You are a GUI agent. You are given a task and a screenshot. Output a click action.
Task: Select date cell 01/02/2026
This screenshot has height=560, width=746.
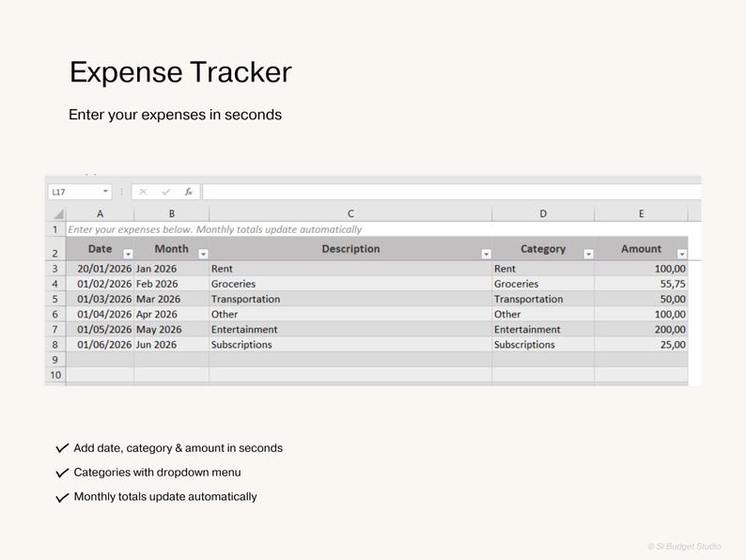pyautogui.click(x=100, y=284)
